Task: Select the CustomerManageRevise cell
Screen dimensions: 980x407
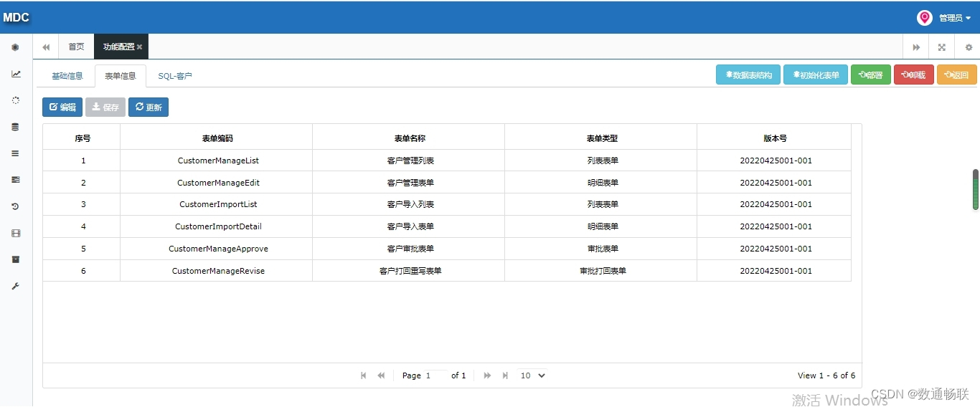Action: 218,271
